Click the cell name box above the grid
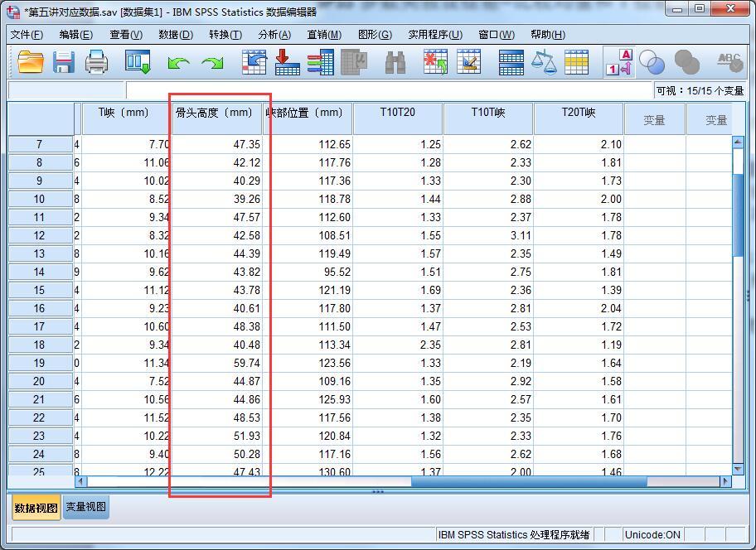This screenshot has height=550, width=756. click(66, 90)
